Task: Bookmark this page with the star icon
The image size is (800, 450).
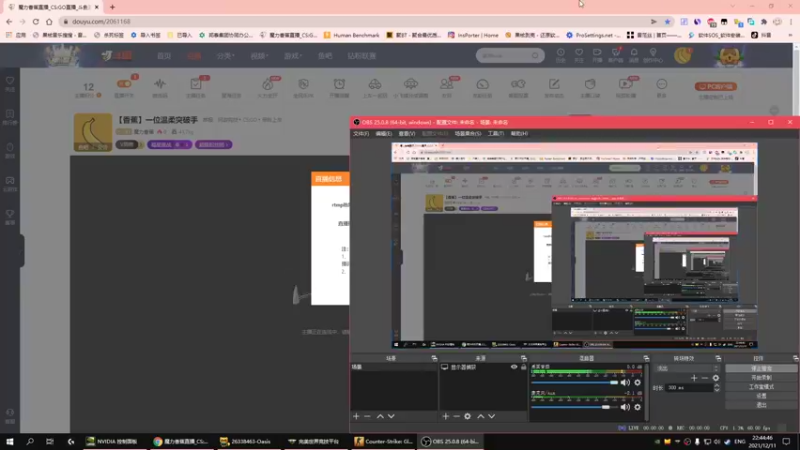Action: coord(667,21)
